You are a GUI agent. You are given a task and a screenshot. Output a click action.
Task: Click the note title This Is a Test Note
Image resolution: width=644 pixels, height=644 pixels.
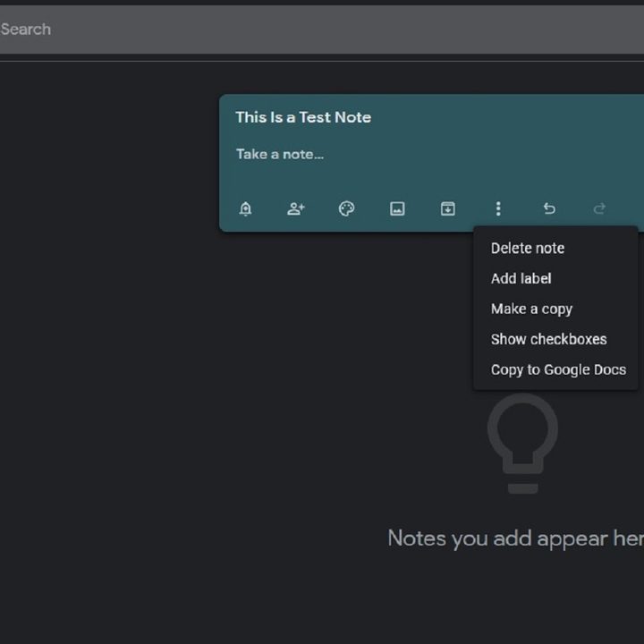[x=303, y=117]
